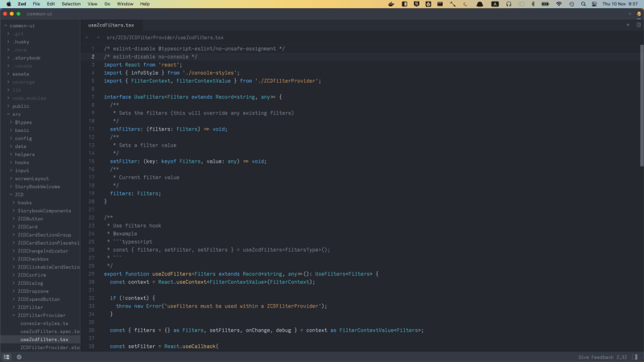Click the editor vertical scrollbar thumb
The height and width of the screenshot is (362, 644).
coord(642,105)
